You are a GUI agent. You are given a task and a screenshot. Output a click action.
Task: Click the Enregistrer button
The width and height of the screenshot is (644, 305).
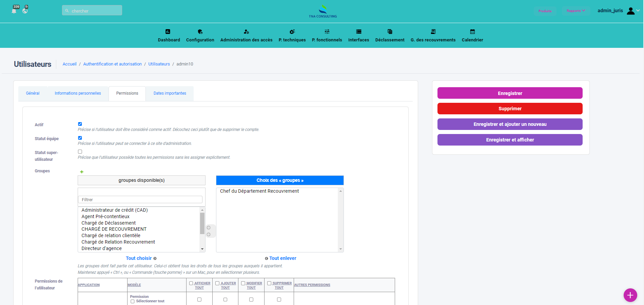(510, 93)
